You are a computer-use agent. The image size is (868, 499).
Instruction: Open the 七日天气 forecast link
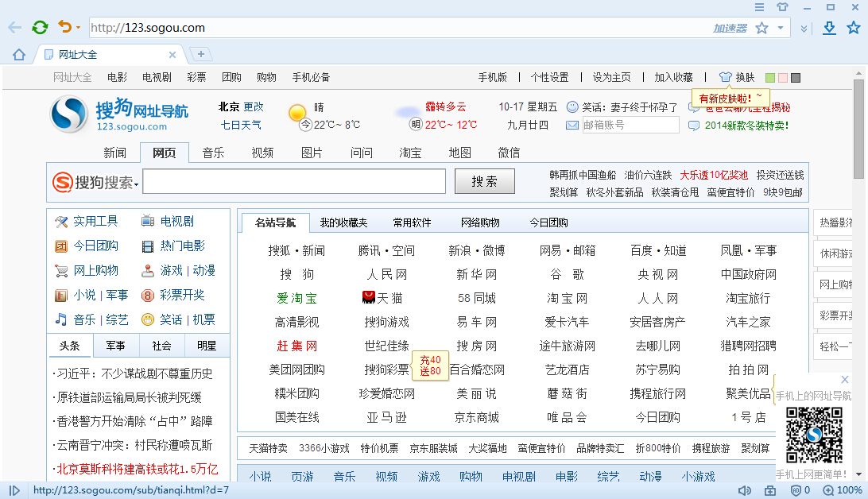241,125
